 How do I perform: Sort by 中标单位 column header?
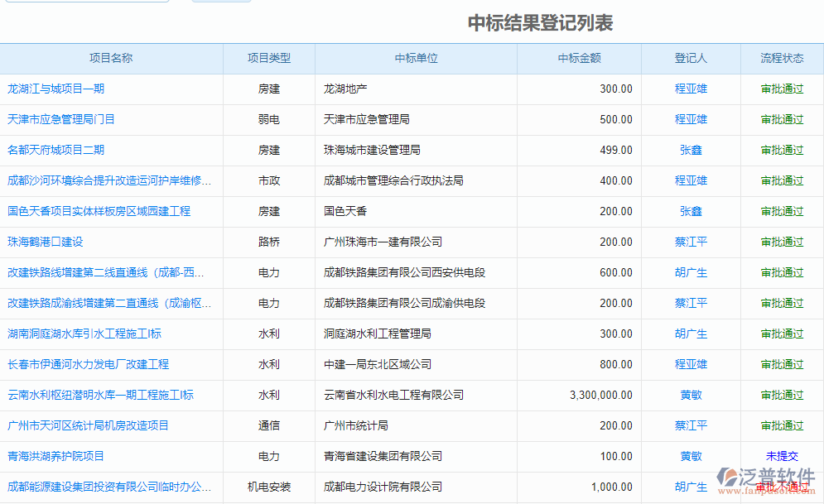click(x=416, y=58)
